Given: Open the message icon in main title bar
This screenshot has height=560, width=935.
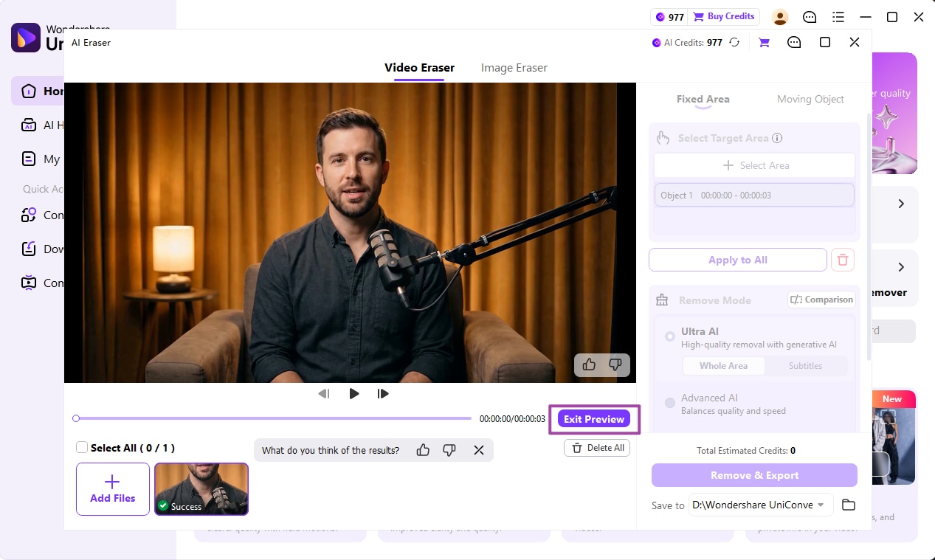Looking at the screenshot, I should pyautogui.click(x=810, y=17).
